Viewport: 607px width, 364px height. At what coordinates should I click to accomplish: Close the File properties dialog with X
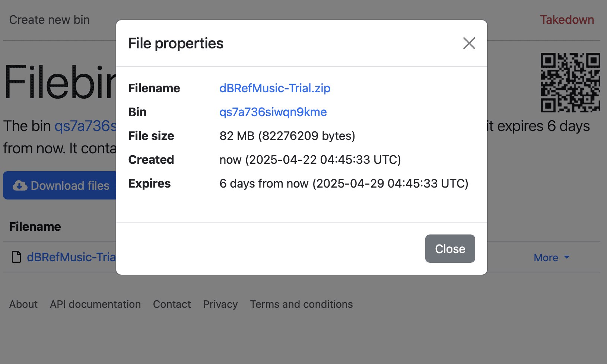(469, 43)
